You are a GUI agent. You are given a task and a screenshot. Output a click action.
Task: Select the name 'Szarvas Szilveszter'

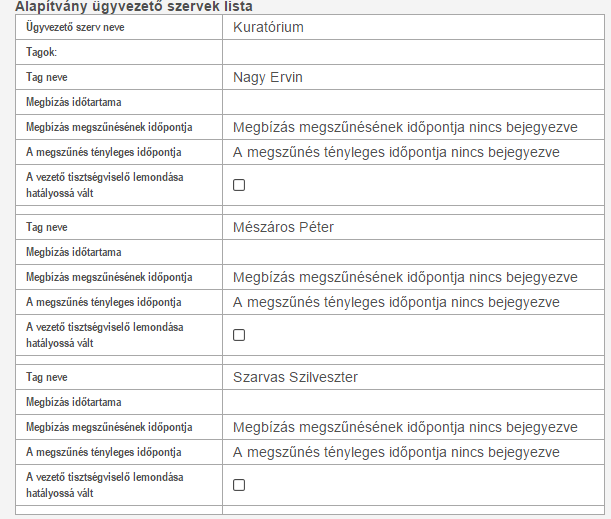(295, 377)
